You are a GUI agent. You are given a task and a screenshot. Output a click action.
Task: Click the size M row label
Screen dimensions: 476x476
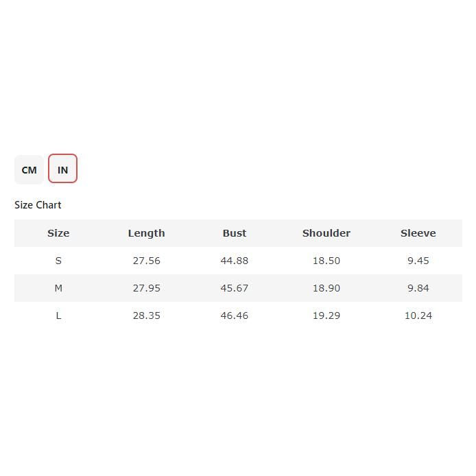click(58, 288)
